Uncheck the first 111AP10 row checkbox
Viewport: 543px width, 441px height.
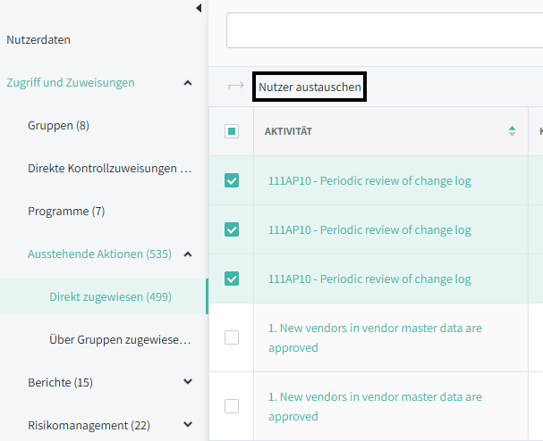point(232,180)
